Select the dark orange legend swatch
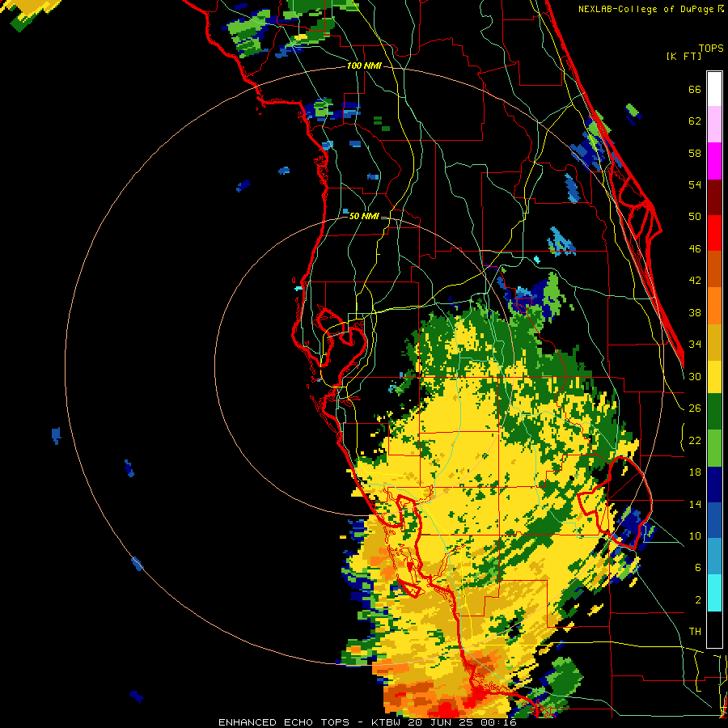 [714, 269]
